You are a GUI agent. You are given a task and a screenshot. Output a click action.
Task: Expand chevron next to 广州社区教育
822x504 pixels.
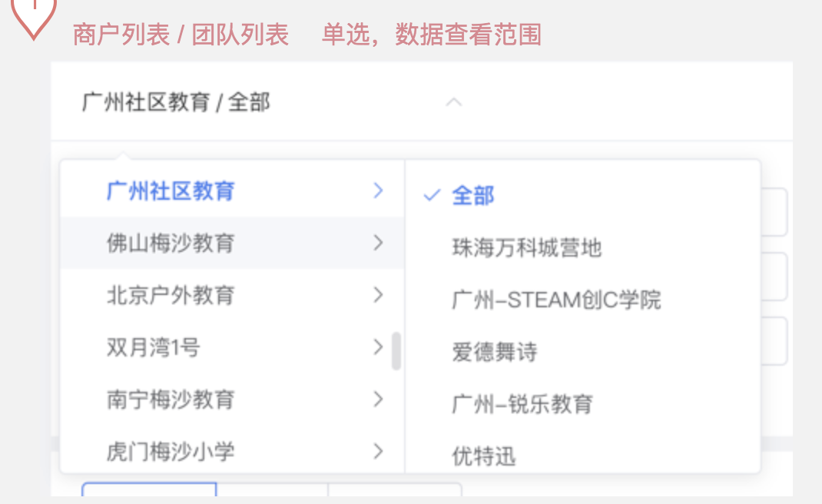pos(377,191)
